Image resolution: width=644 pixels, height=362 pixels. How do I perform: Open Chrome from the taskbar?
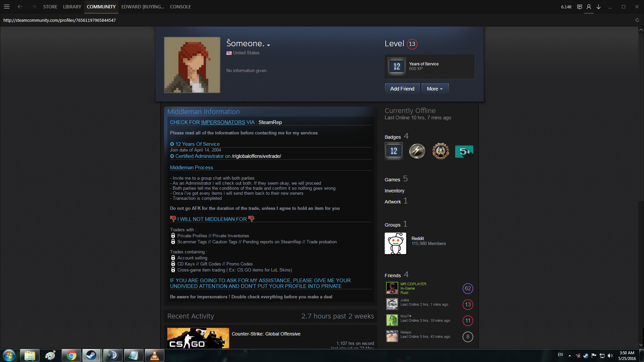click(x=71, y=355)
